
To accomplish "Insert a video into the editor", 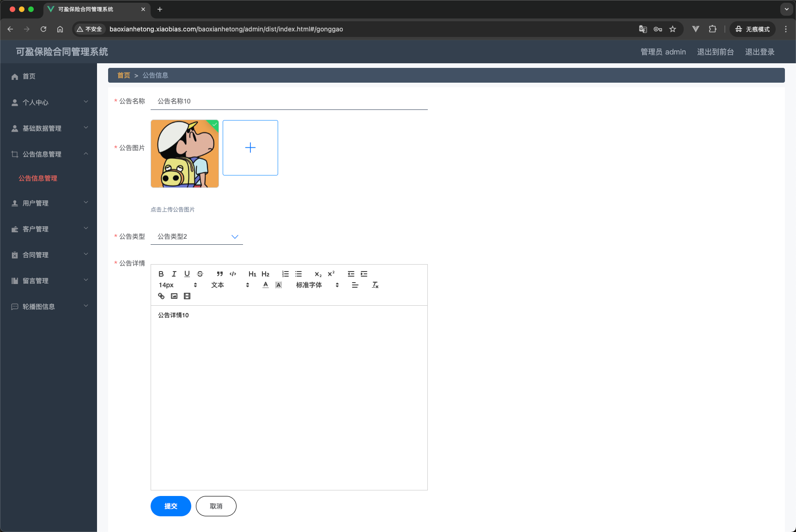I will pyautogui.click(x=187, y=296).
